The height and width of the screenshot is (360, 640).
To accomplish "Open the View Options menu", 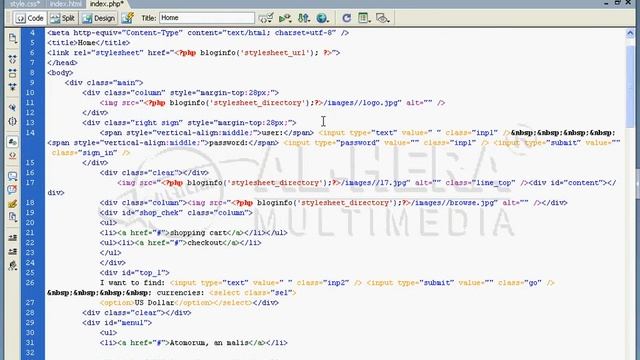I will point(364,18).
